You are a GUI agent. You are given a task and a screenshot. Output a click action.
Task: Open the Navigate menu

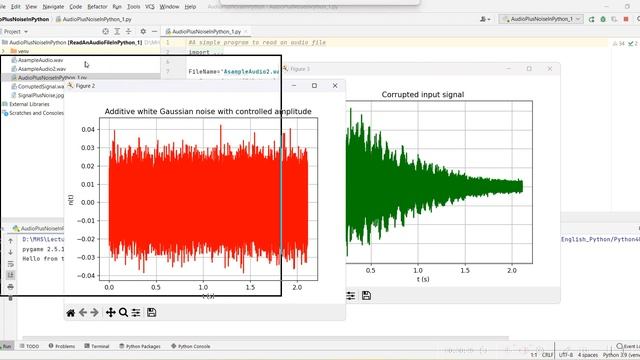point(53,7)
